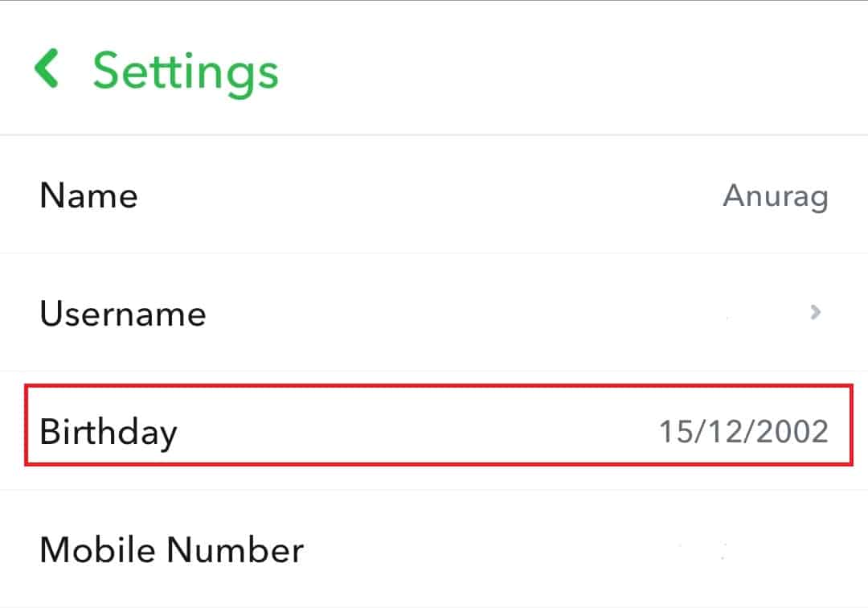Tap the Name label text
868x608 pixels.
click(x=88, y=195)
